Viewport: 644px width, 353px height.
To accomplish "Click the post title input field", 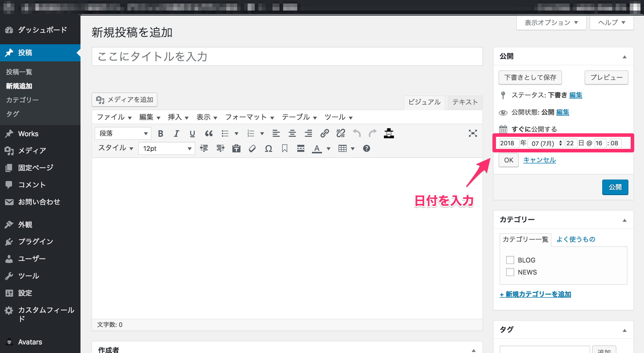I will pyautogui.click(x=287, y=57).
